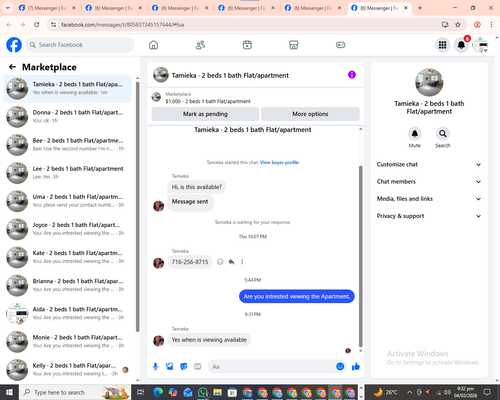Screen dimensions: 500x400
Task: Open Chrome menu three dots
Action: click(491, 24)
